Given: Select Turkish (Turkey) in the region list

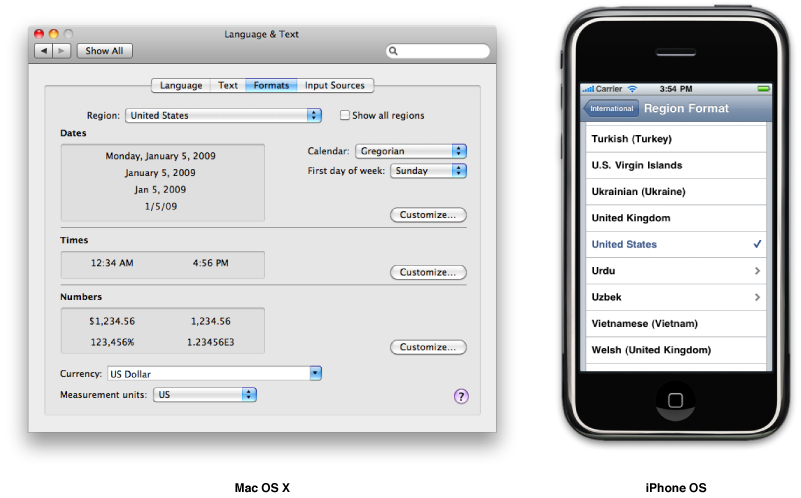Looking at the screenshot, I should click(x=676, y=139).
